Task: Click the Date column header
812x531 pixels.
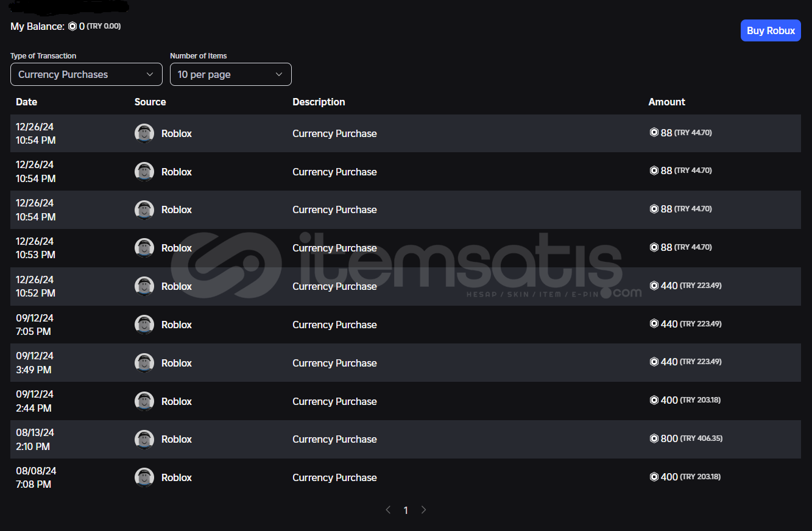Action: (x=27, y=102)
